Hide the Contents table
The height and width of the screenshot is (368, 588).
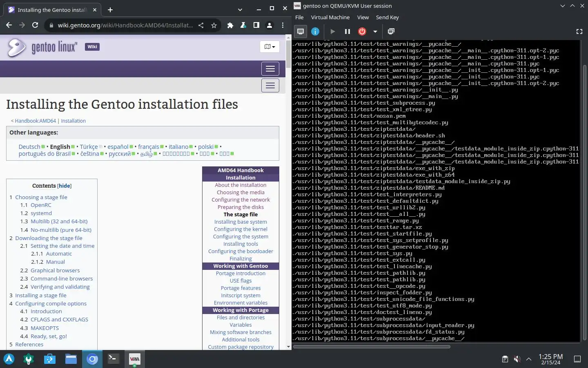(65, 186)
